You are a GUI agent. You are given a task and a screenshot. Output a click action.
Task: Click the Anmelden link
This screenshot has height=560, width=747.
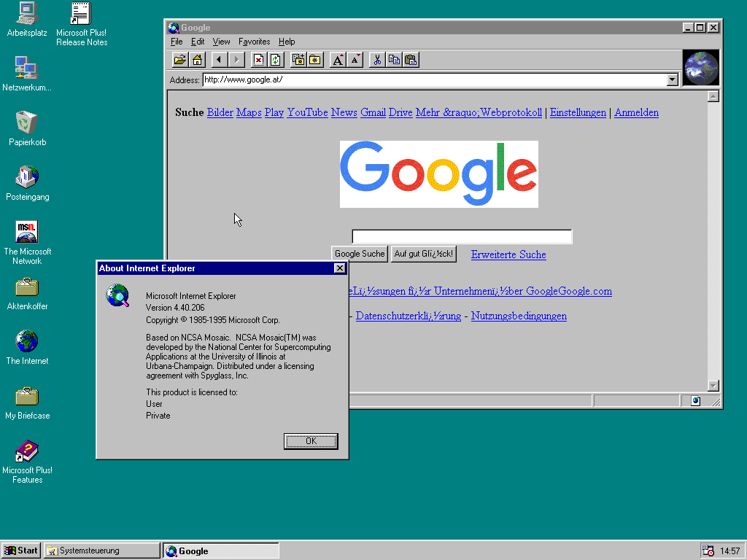pos(636,113)
